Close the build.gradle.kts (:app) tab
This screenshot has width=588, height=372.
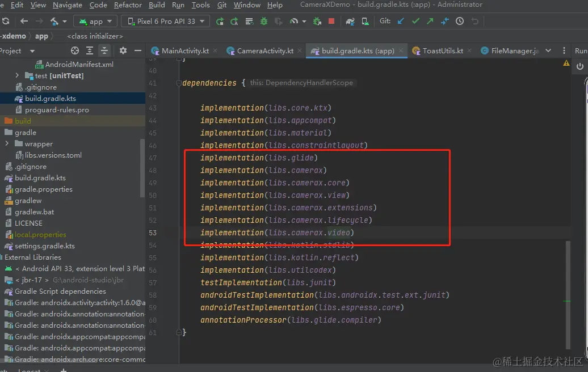pyautogui.click(x=401, y=50)
